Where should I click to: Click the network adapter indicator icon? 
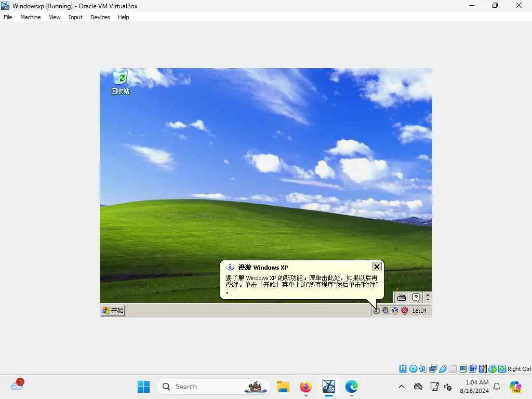click(x=433, y=369)
